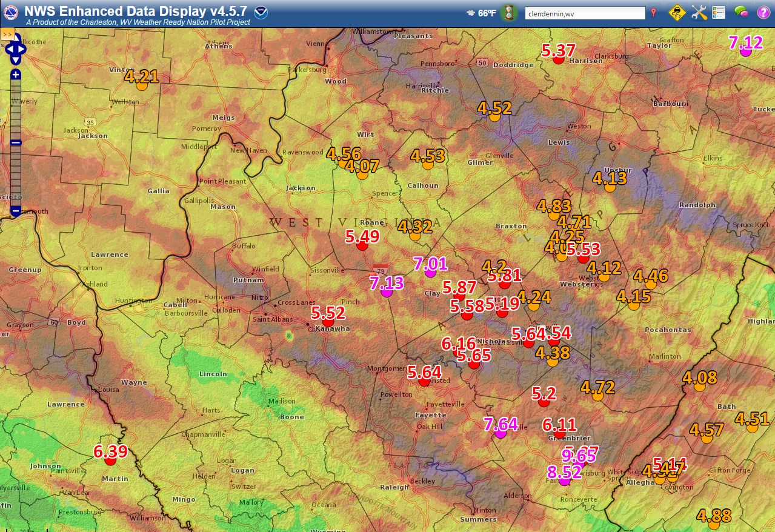
Task: Open the slippery road hazards sign icon
Action: point(676,13)
